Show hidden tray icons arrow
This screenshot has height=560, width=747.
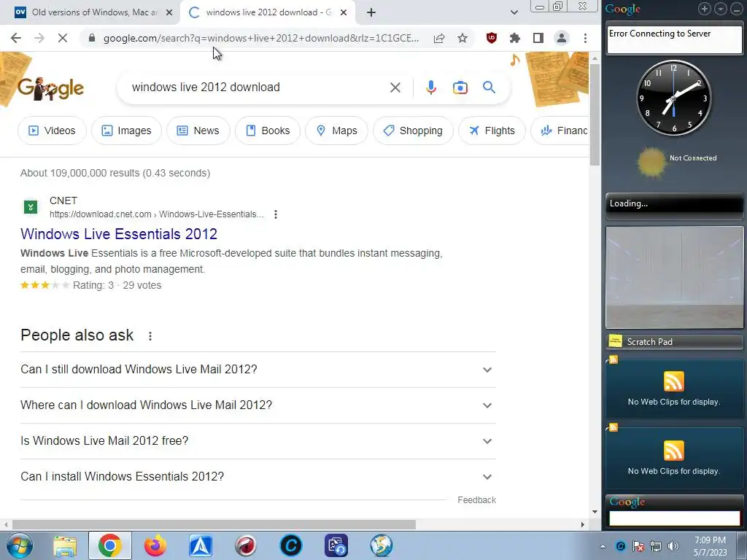click(x=603, y=546)
